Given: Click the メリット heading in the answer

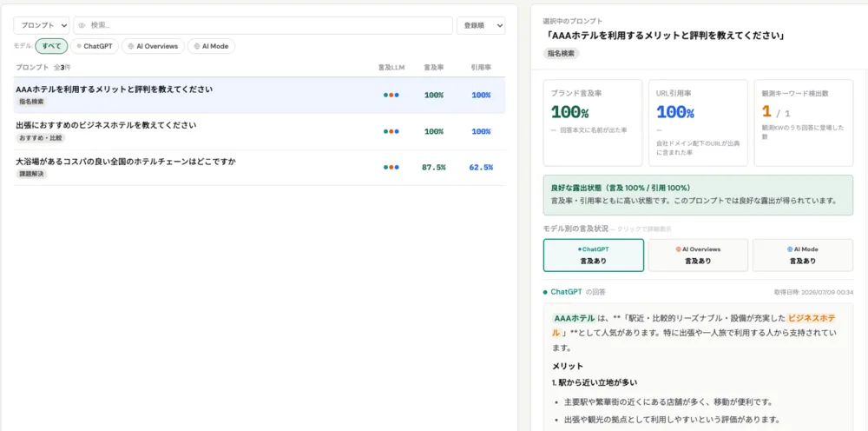Looking at the screenshot, I should tap(568, 367).
